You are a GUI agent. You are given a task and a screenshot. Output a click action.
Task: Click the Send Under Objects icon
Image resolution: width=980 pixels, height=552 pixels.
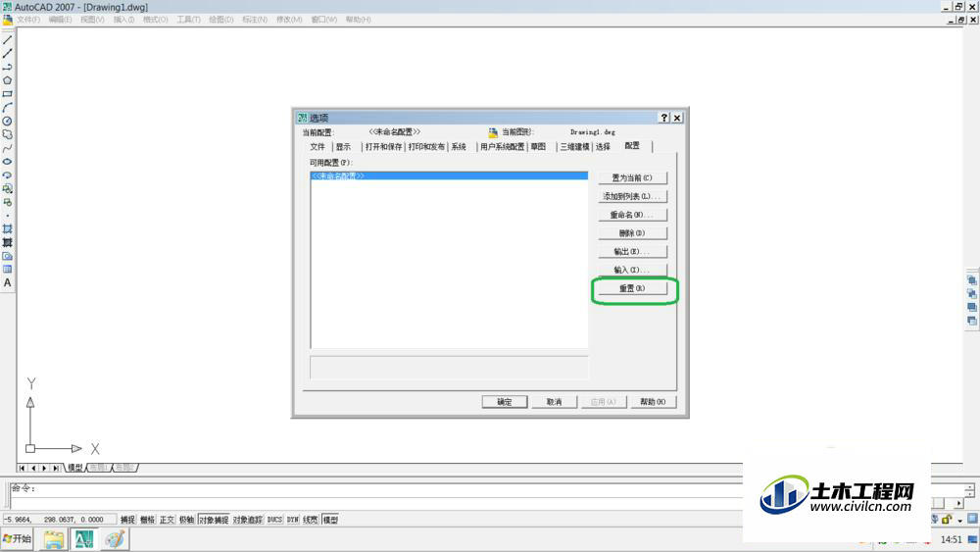972,321
